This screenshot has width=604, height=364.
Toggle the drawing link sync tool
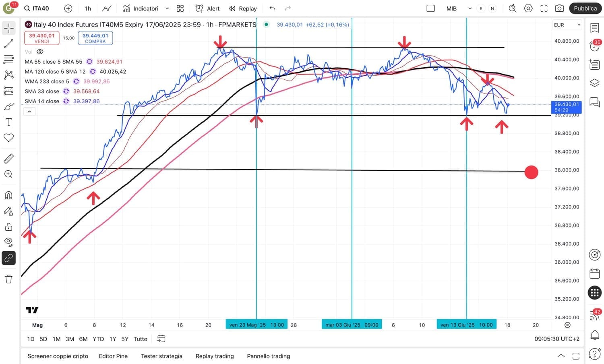[x=9, y=258]
